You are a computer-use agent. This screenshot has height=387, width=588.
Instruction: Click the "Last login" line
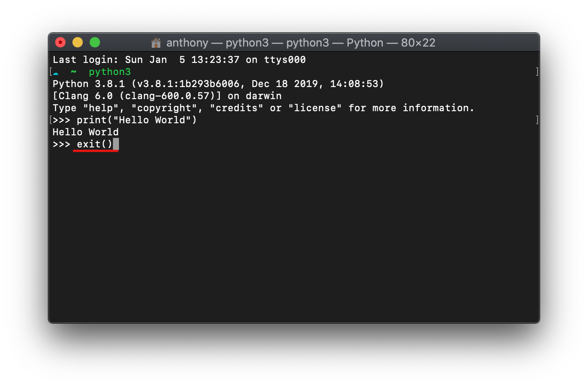point(179,60)
